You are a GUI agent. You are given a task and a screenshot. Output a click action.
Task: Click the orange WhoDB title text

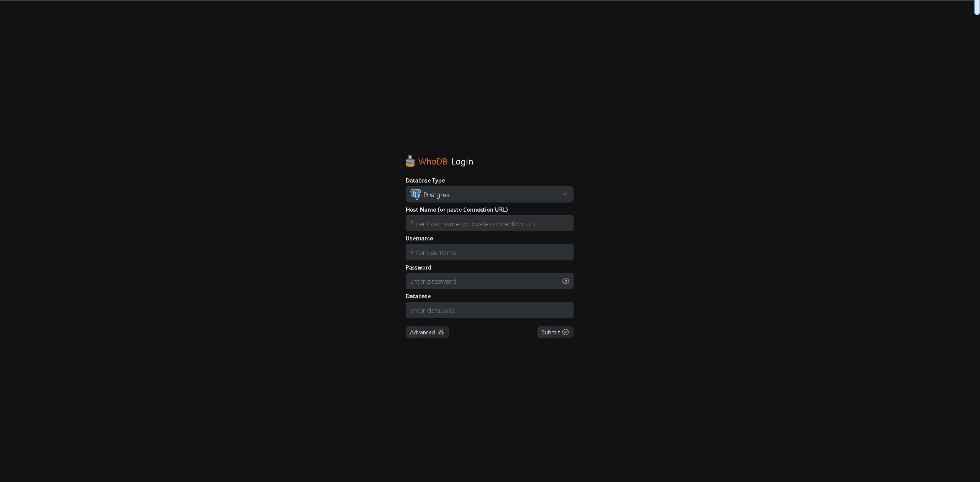click(433, 161)
